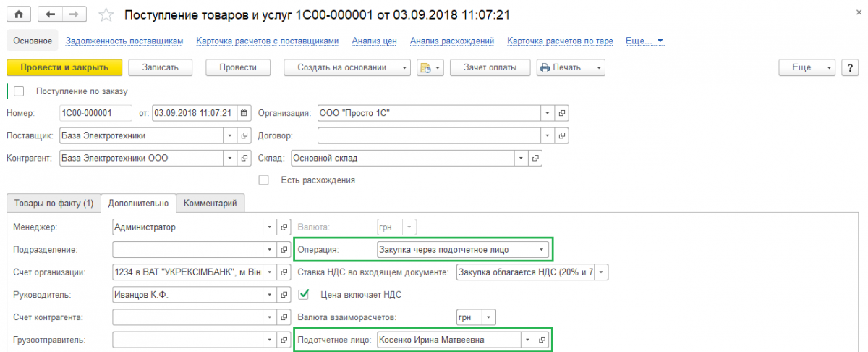The height and width of the screenshot is (352, 868).
Task: Expand the Склад dropdown
Action: [522, 158]
